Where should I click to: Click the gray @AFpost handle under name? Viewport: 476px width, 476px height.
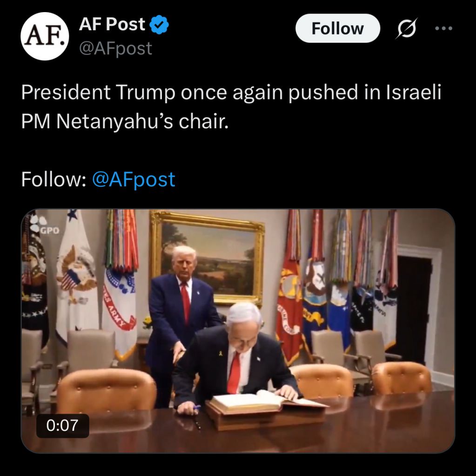(x=115, y=48)
